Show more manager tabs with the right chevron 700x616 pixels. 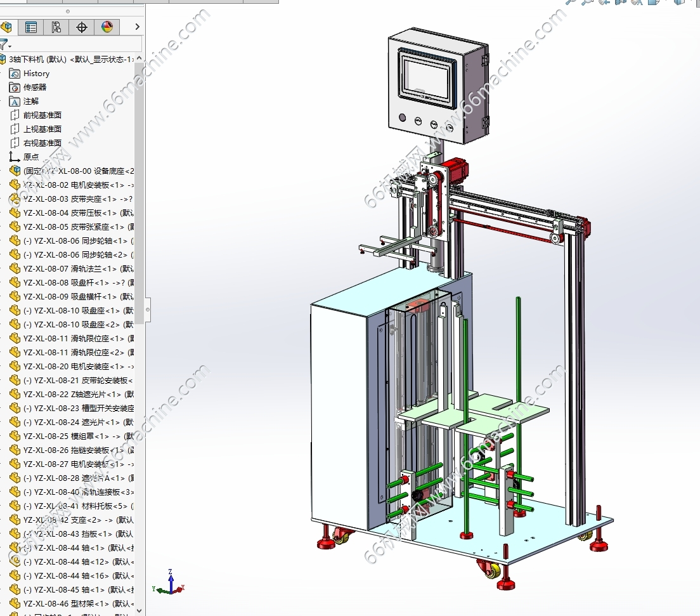click(x=137, y=27)
